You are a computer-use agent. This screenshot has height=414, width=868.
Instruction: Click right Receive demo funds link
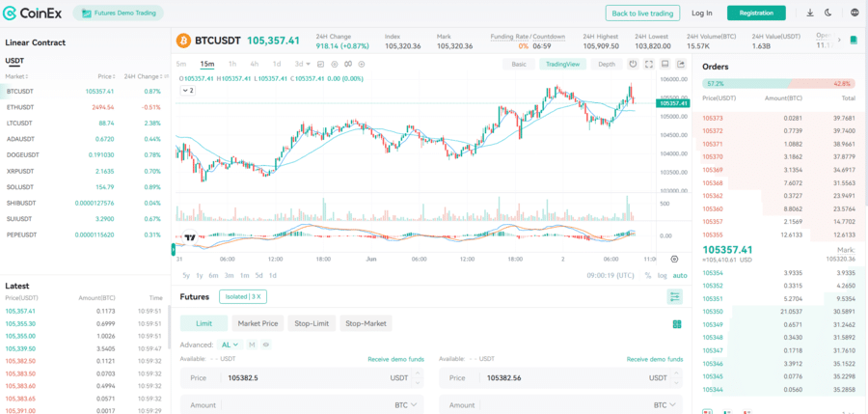pyautogui.click(x=654, y=359)
